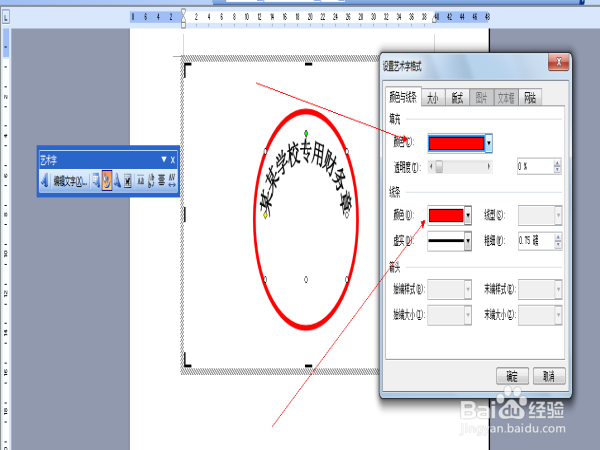Decrease line weight with spinner down

558,245
